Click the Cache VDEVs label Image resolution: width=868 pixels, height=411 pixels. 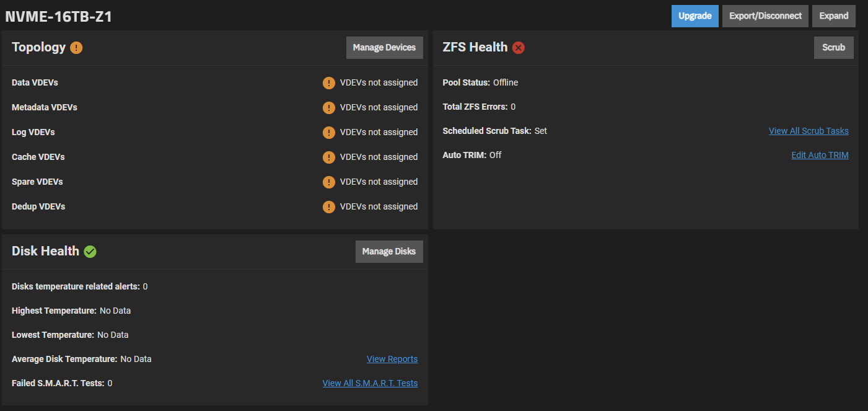pyautogui.click(x=38, y=157)
